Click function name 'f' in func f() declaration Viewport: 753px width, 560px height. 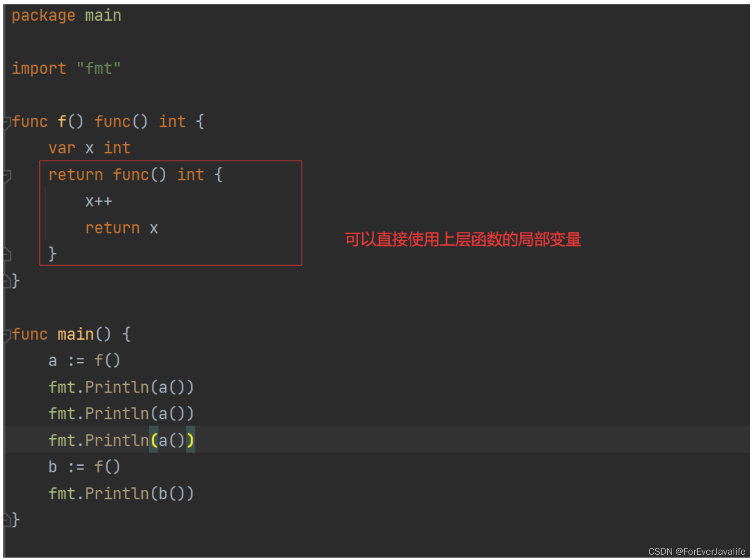(62, 121)
